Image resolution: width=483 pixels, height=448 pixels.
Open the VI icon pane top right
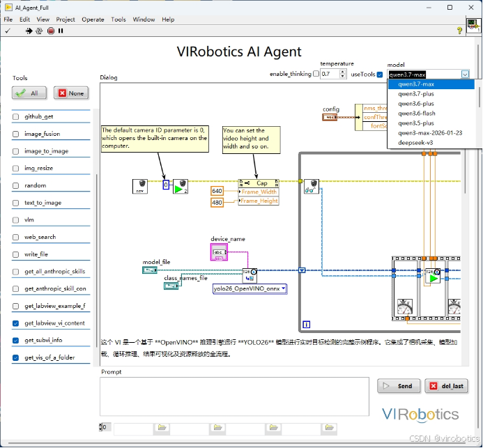pyautogui.click(x=473, y=25)
